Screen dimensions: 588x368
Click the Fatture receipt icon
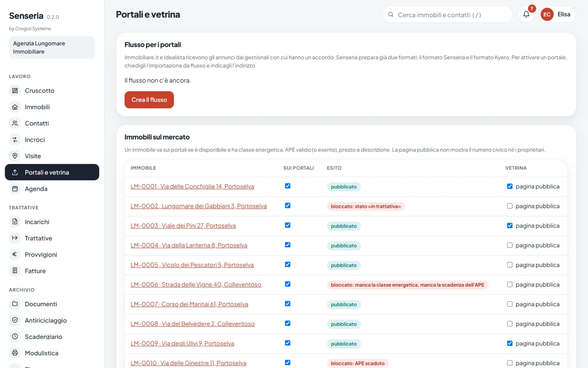tap(15, 271)
